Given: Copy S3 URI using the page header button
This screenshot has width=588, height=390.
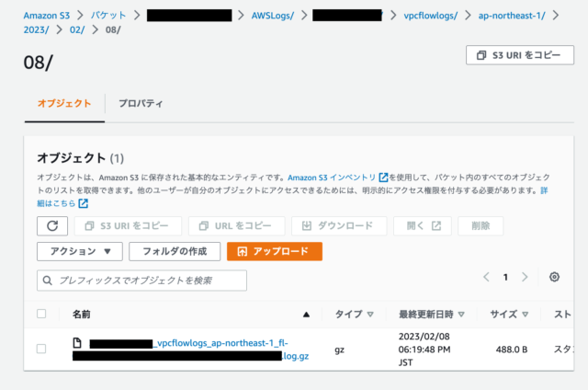Looking at the screenshot, I should [520, 55].
